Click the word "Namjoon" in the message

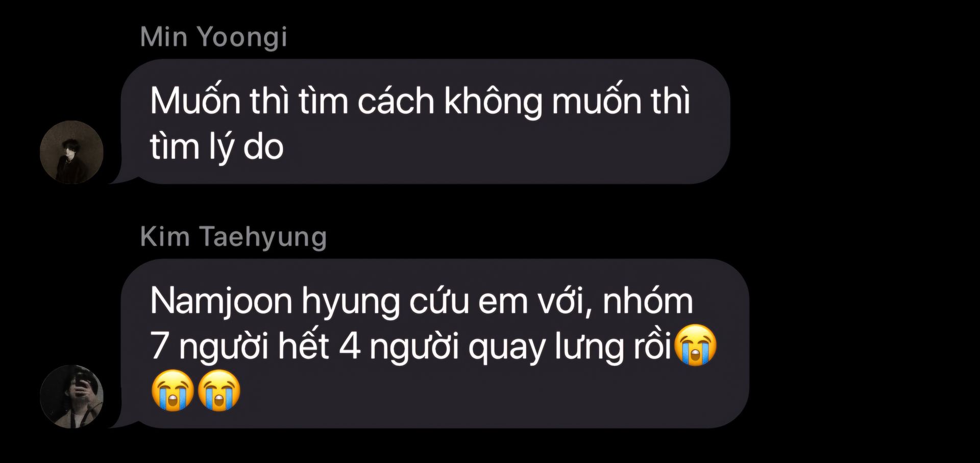(x=221, y=302)
